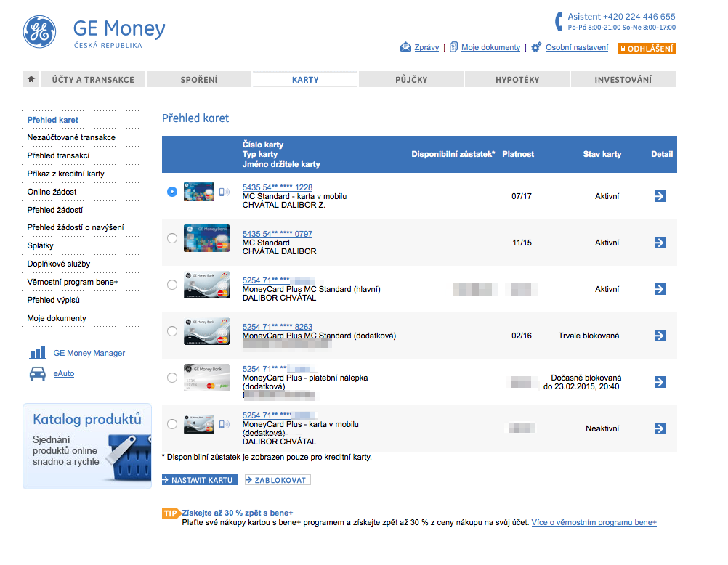Click platební nálepka card image

(x=206, y=378)
